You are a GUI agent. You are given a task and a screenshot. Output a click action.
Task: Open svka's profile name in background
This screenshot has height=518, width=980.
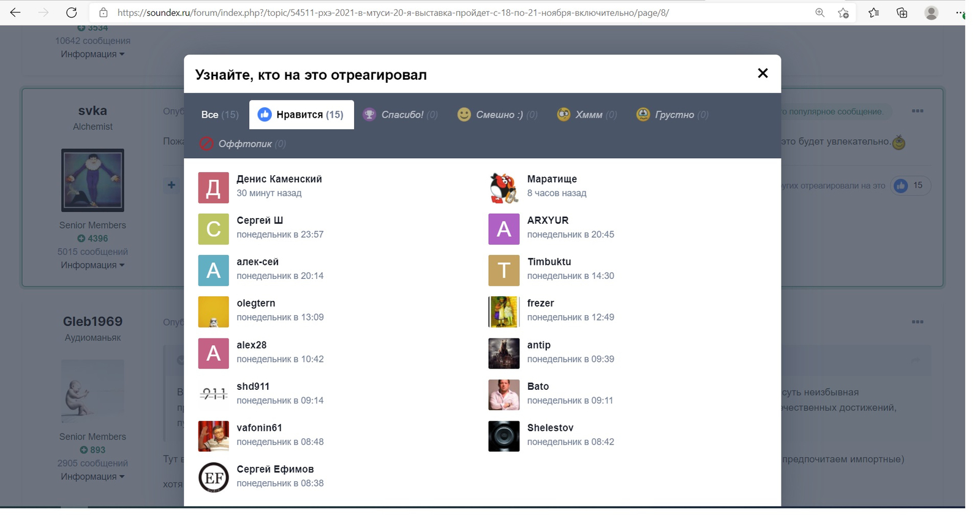[92, 110]
